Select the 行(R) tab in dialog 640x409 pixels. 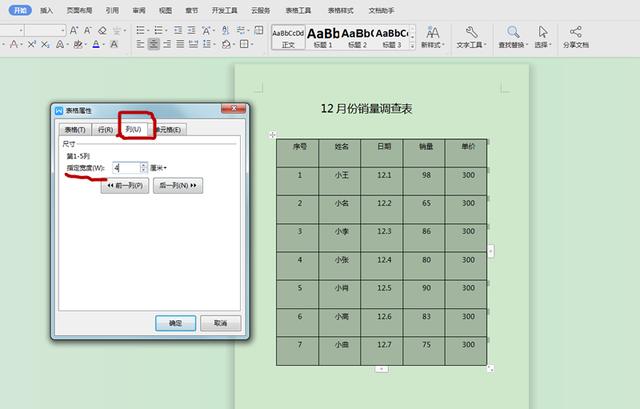pos(105,129)
